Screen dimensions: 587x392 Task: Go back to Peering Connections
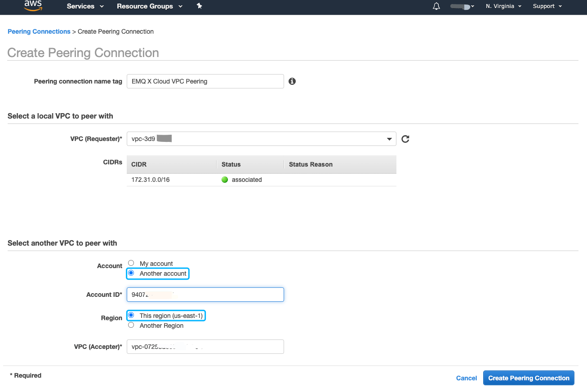click(x=39, y=31)
